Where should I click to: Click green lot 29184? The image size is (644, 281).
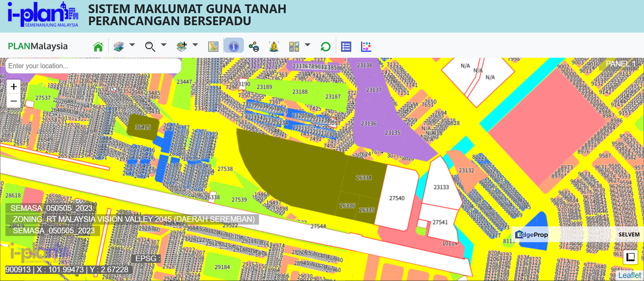pyautogui.click(x=222, y=267)
